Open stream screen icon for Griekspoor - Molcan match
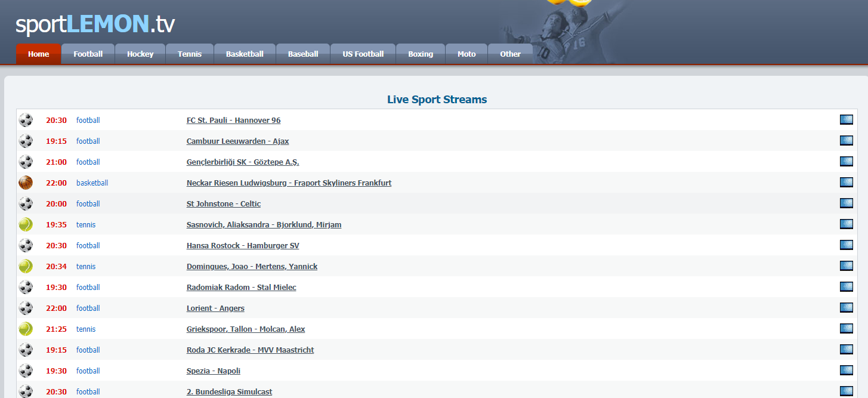The image size is (868, 398). click(x=846, y=329)
